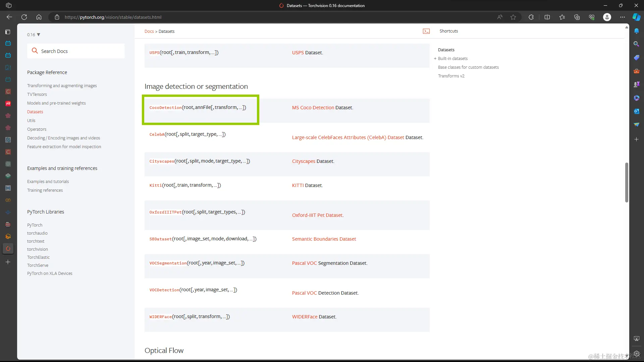
Task: Click the Home icon in toolbar
Action: click(39, 17)
